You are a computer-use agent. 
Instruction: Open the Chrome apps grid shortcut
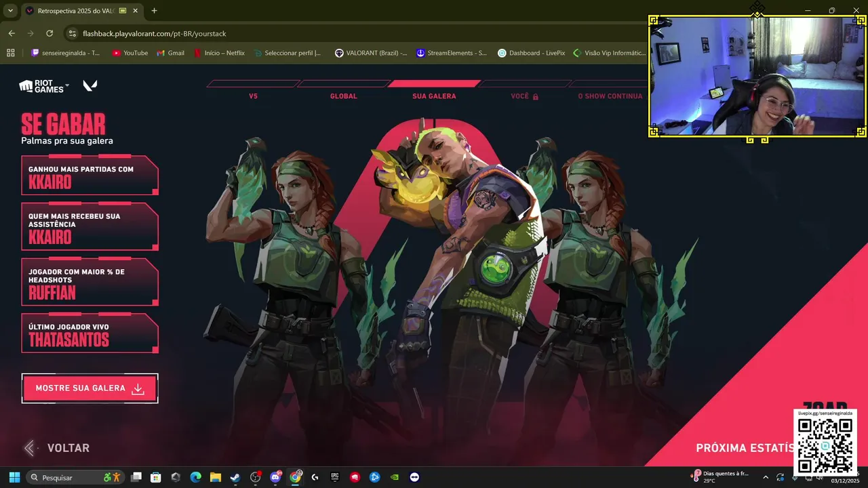tap(10, 53)
